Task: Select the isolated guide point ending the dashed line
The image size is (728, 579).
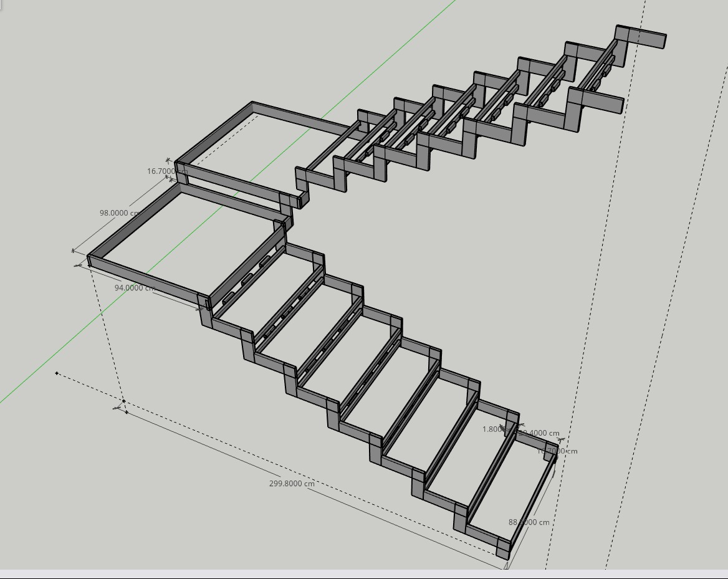Action: pyautogui.click(x=57, y=373)
